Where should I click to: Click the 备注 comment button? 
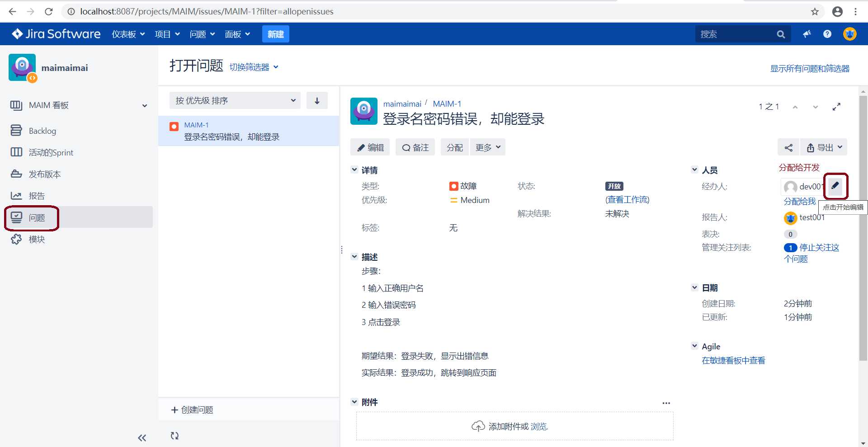(x=415, y=147)
